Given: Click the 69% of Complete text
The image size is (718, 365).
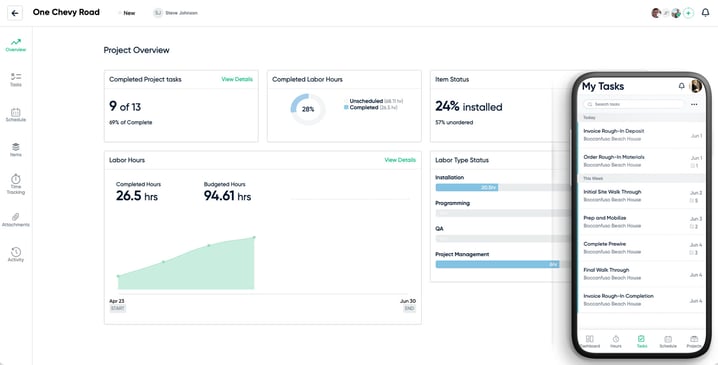Looking at the screenshot, I should tap(131, 122).
